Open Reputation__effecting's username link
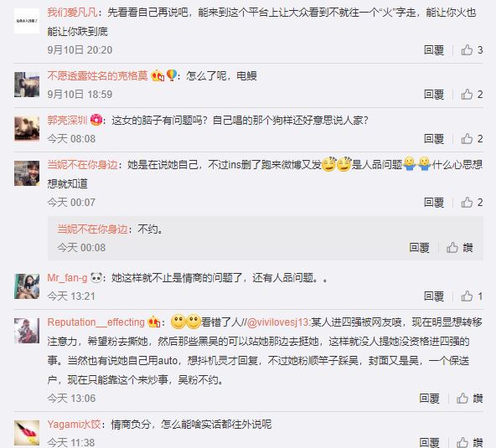This screenshot has width=496, height=448. click(x=96, y=322)
